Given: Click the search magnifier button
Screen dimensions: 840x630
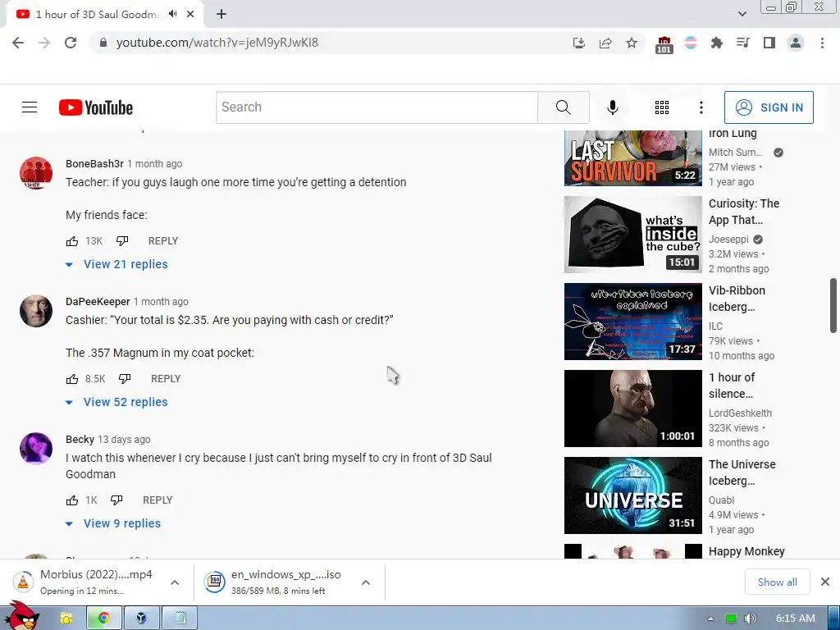Looking at the screenshot, I should click(563, 107).
